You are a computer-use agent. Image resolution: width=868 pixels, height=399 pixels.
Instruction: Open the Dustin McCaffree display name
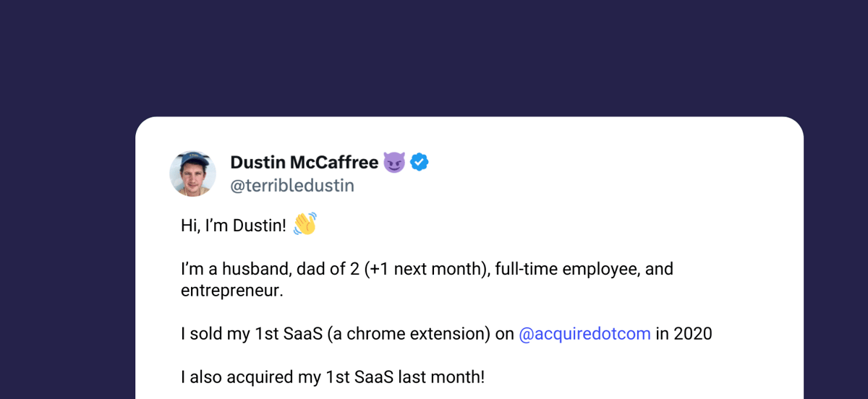click(x=304, y=163)
